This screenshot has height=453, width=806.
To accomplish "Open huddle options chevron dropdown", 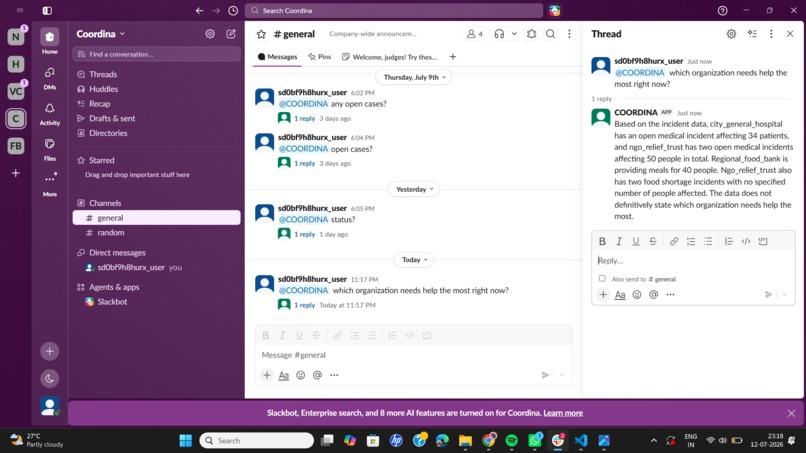I will [x=514, y=34].
